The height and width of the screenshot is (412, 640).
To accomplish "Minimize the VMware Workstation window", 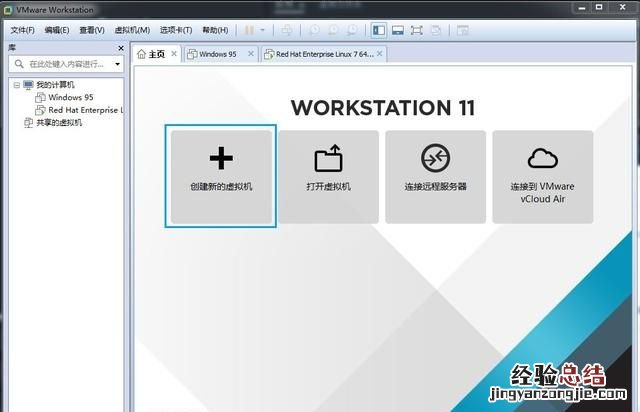I will (582, 7).
